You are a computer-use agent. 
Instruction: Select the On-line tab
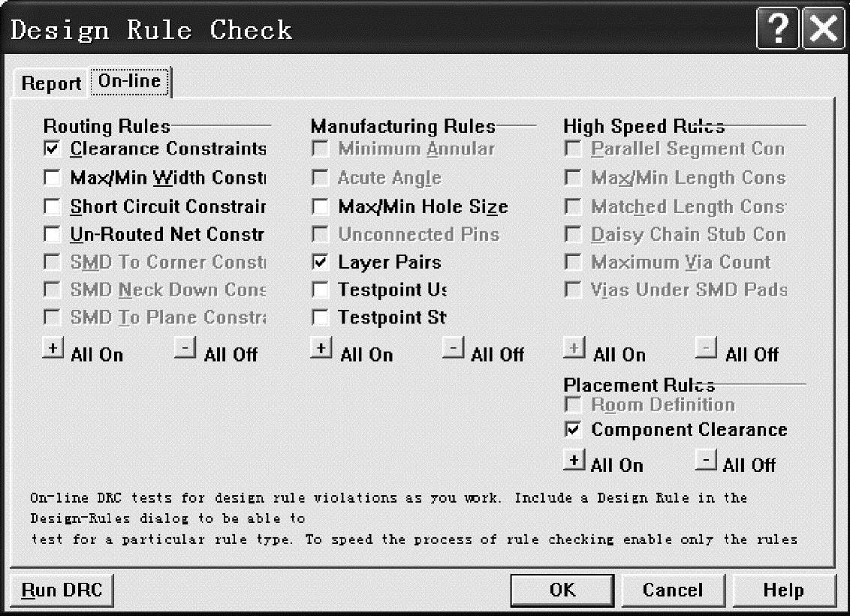tap(130, 81)
